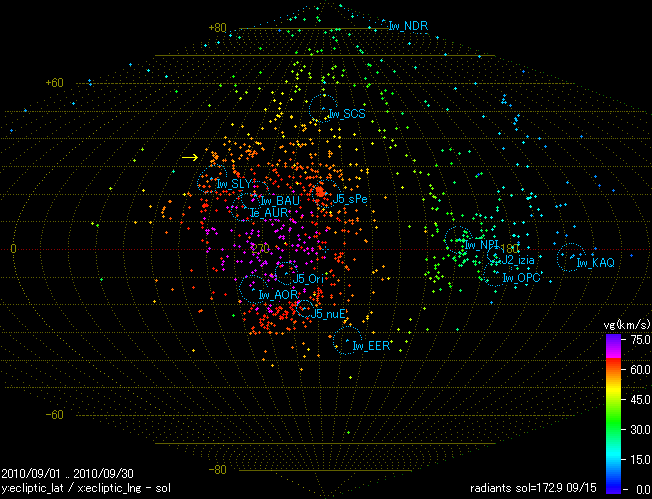The image size is (652, 499).
Task: Click the -80 latitude axis label
Action: (217, 469)
